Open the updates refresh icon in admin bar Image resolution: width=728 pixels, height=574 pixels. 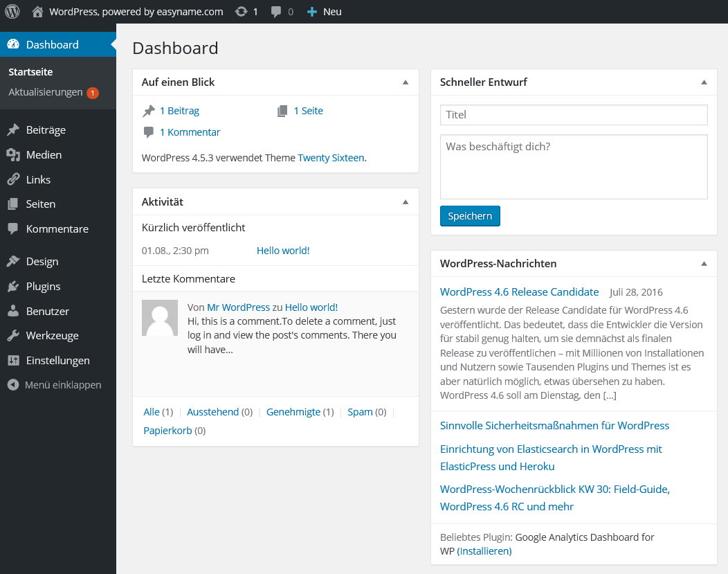pyautogui.click(x=241, y=12)
